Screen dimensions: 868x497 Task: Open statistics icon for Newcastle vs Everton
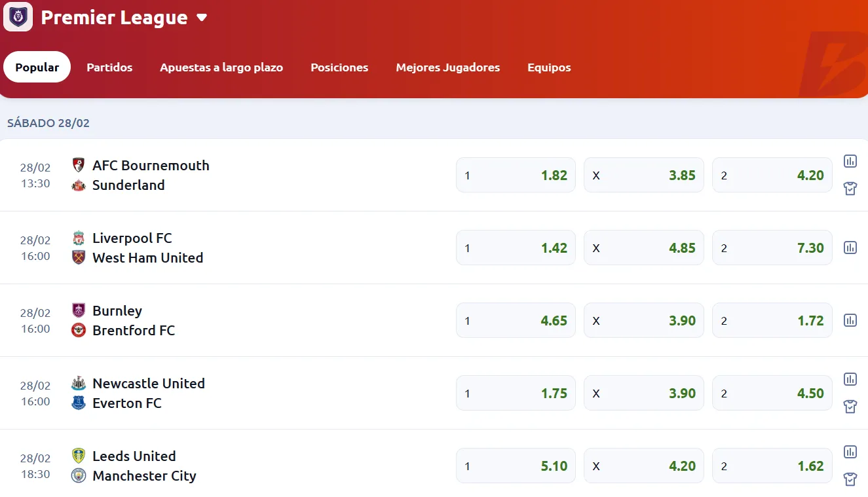850,379
